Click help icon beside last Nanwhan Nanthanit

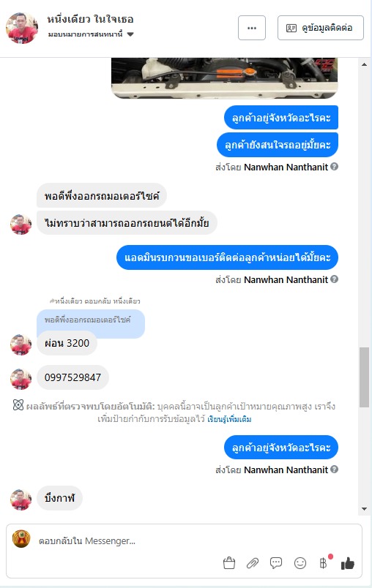click(334, 469)
